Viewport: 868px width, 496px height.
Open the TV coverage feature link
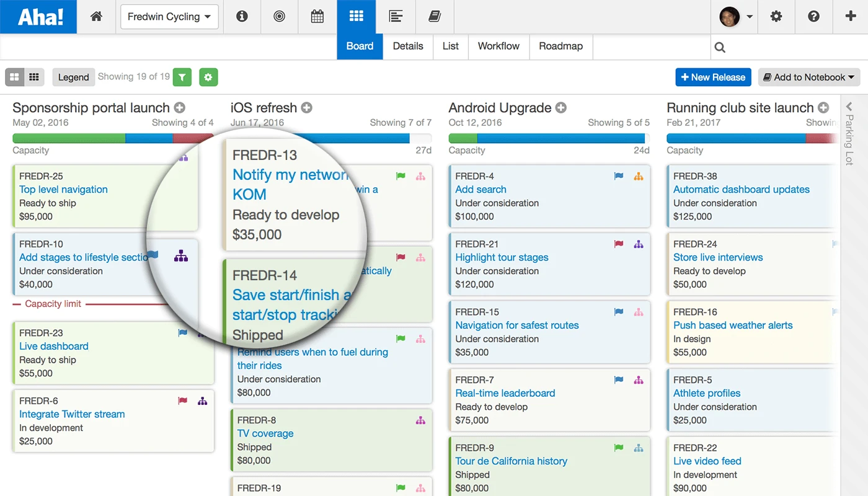click(x=265, y=434)
